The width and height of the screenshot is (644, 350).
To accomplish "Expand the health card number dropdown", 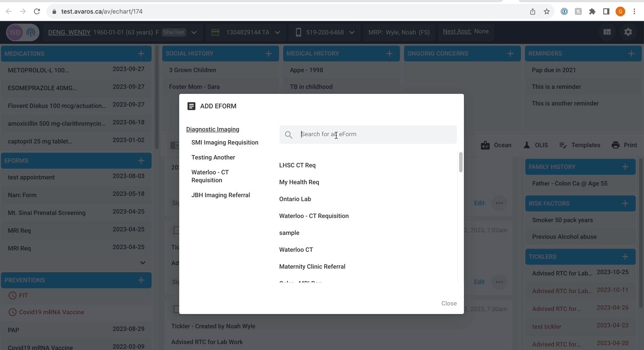I will click(277, 32).
